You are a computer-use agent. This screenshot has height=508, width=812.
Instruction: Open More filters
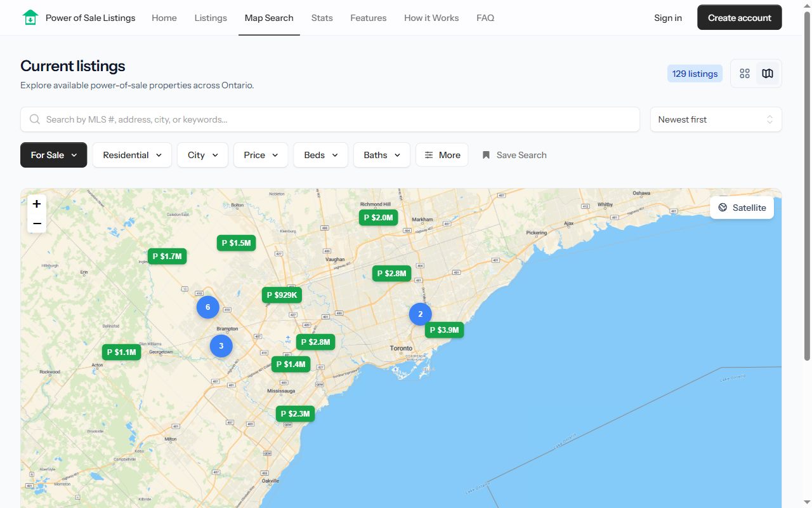tap(442, 155)
